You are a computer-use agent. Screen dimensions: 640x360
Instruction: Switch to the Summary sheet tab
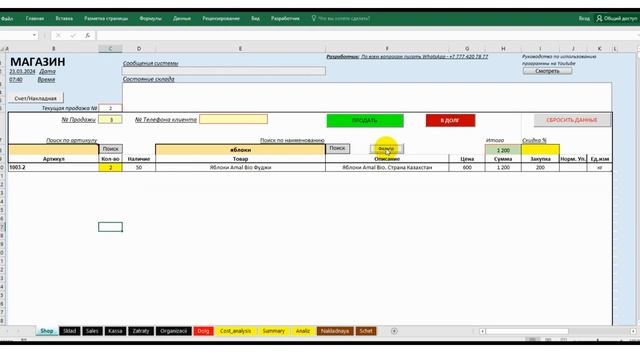(x=273, y=331)
